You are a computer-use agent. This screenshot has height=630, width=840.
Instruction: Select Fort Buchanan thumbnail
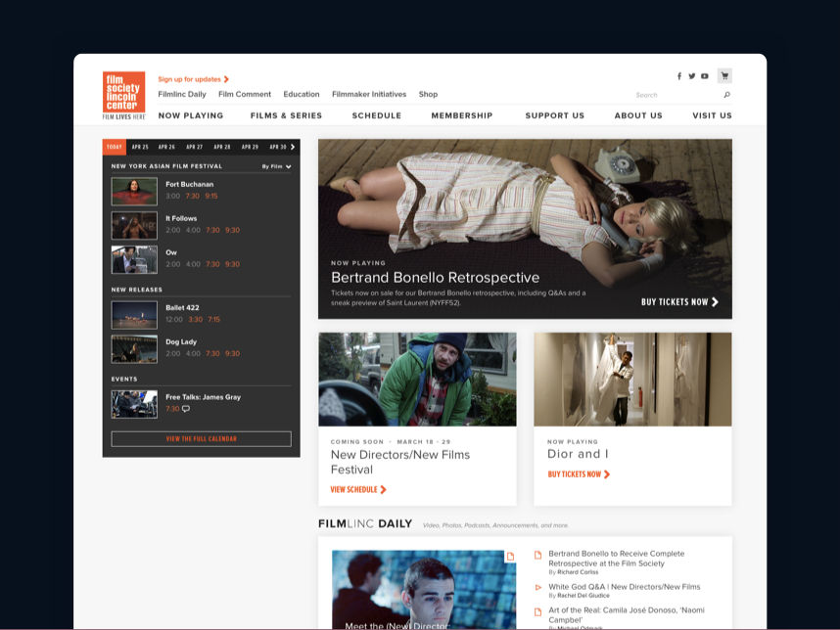tap(134, 192)
